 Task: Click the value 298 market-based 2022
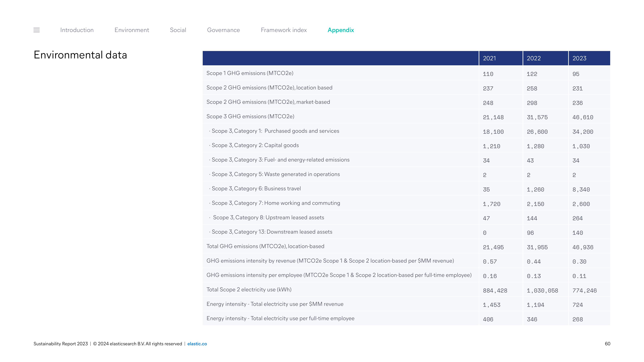coord(532,103)
